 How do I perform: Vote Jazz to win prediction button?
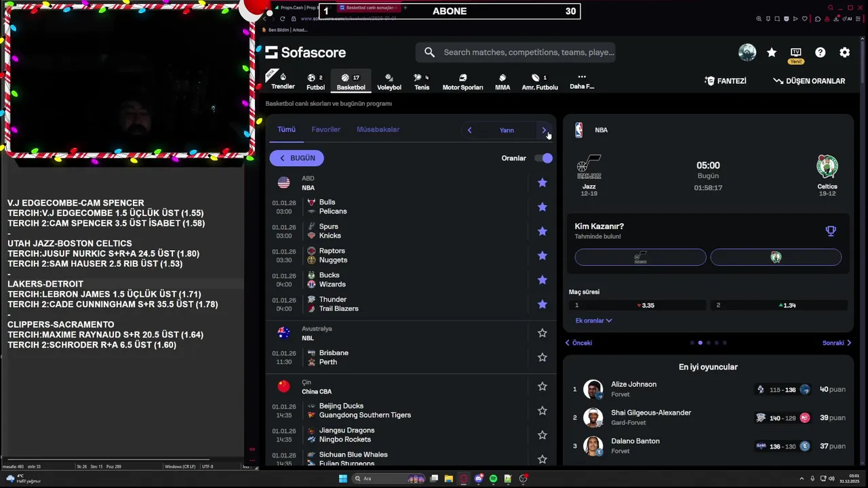tap(640, 258)
